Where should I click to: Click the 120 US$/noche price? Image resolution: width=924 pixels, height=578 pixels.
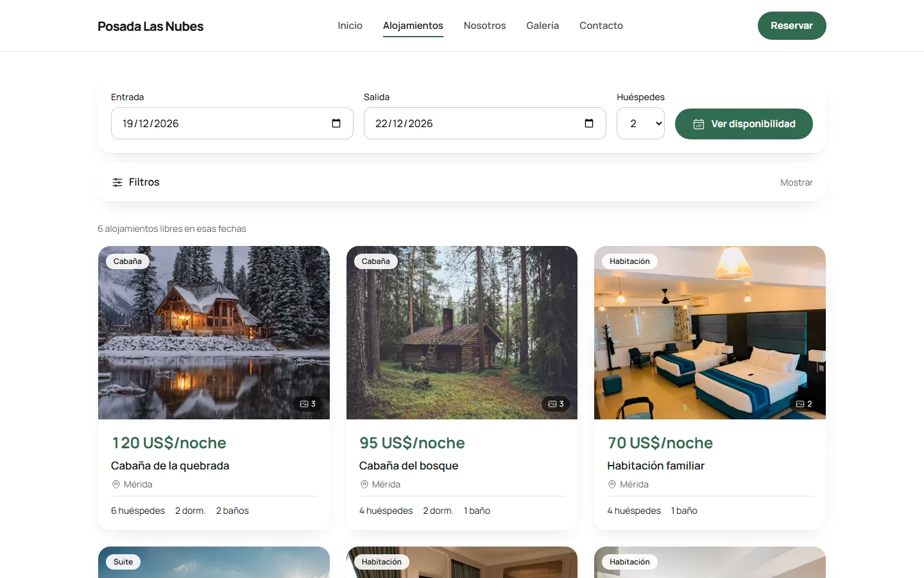169,443
